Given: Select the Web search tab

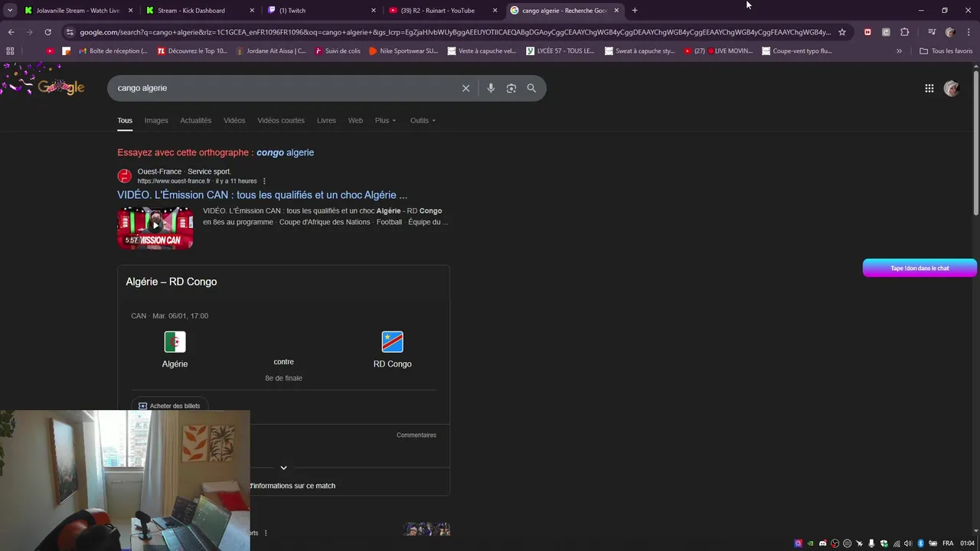Looking at the screenshot, I should [355, 120].
